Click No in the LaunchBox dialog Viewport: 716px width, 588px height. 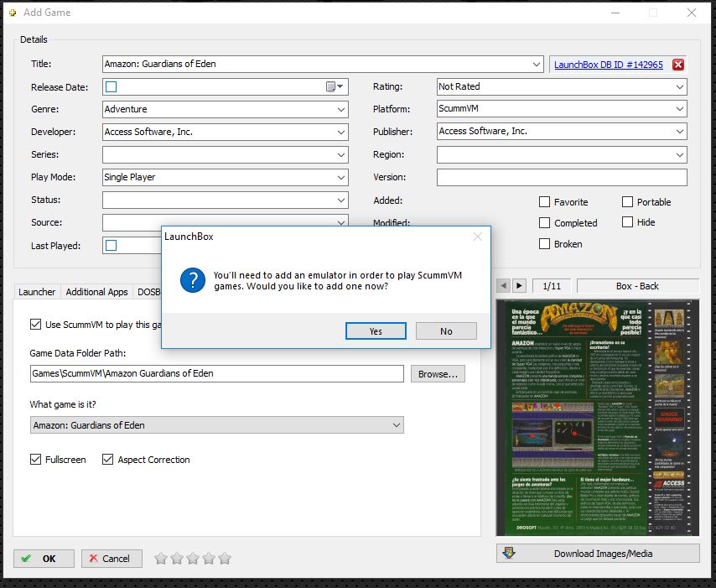(446, 331)
